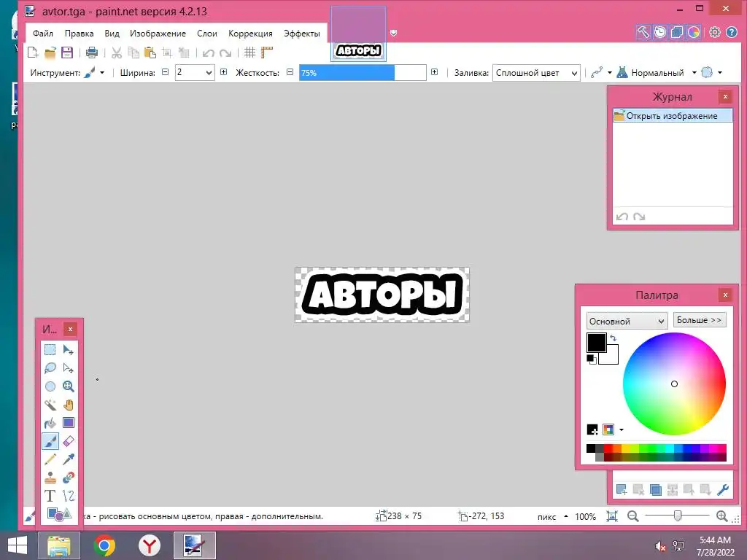Open the settings gear button
The height and width of the screenshot is (560, 747).
click(x=715, y=32)
